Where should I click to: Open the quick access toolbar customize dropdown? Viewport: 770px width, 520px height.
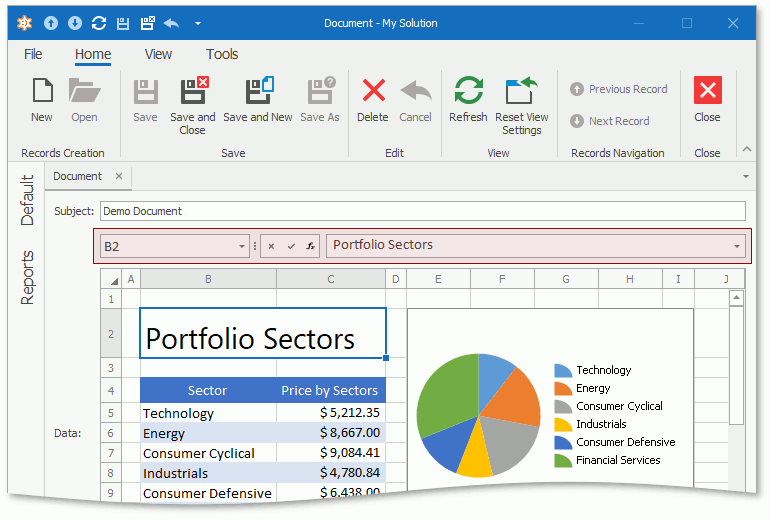(x=198, y=23)
